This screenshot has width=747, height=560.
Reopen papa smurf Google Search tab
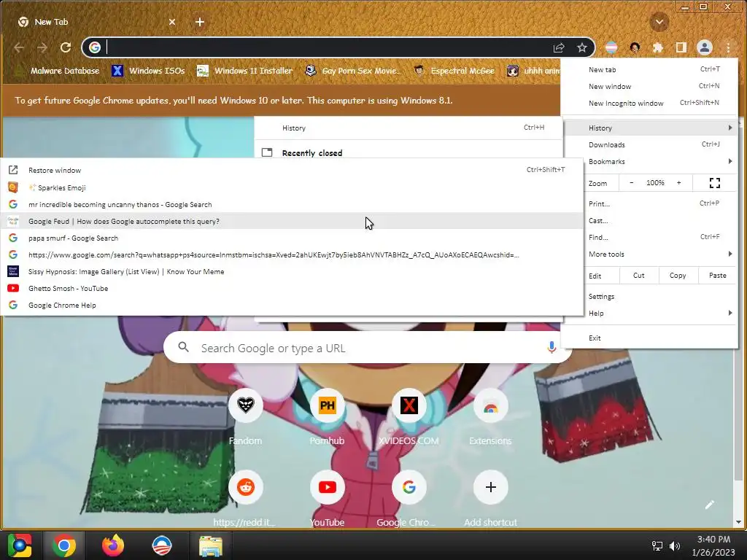pyautogui.click(x=292, y=238)
